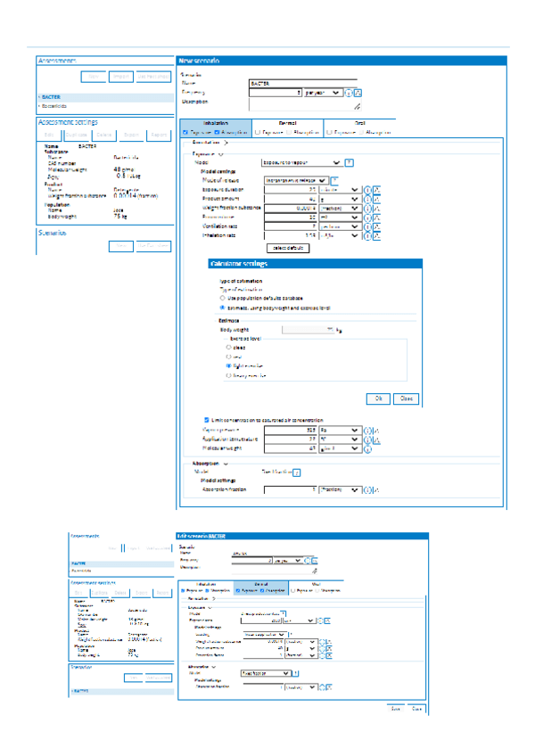The height and width of the screenshot is (756, 535).
Task: Expand the Annotation section chevron
Action: pos(224,143)
